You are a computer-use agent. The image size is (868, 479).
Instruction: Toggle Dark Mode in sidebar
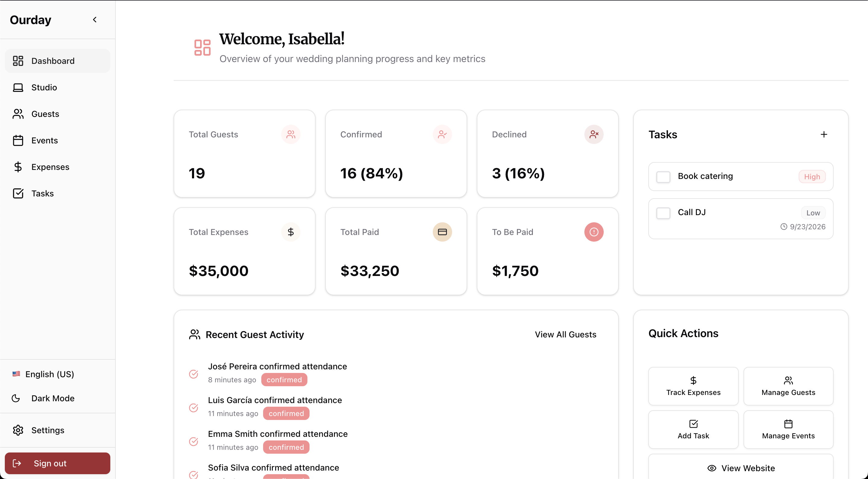pos(52,398)
